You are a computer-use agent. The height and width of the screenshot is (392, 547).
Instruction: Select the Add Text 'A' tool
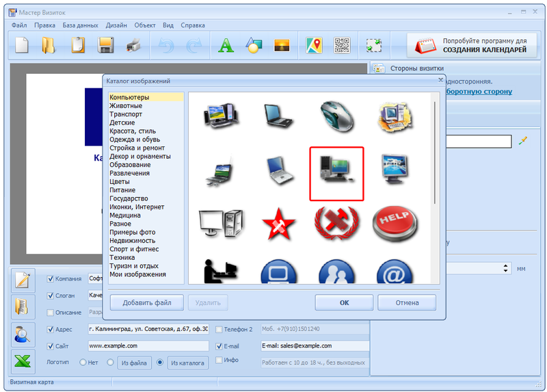pyautogui.click(x=226, y=46)
